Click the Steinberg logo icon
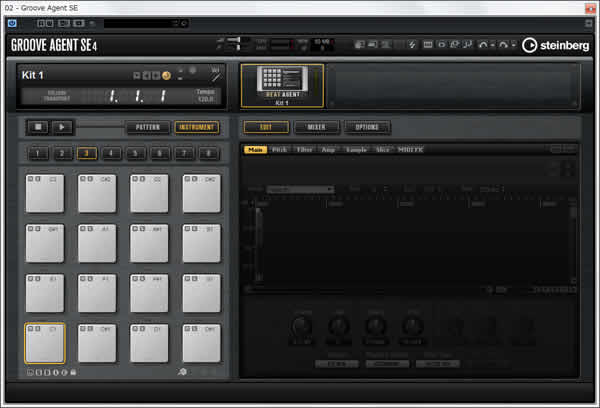This screenshot has width=600, height=408. coord(530,44)
